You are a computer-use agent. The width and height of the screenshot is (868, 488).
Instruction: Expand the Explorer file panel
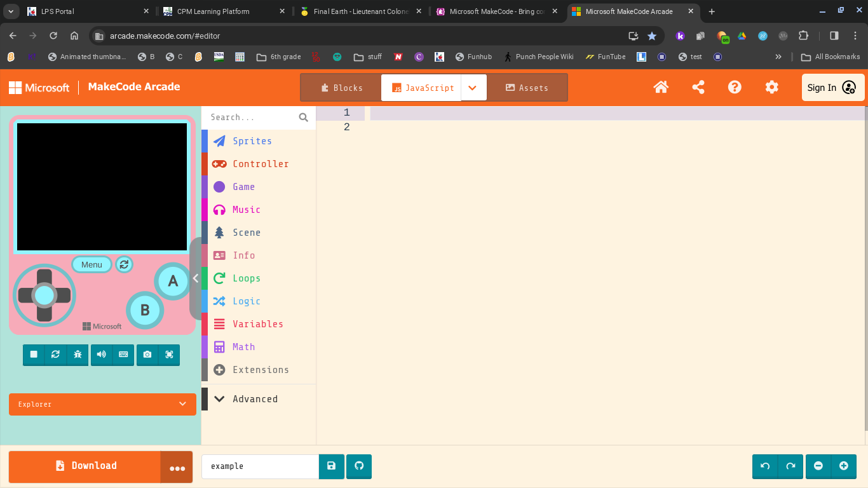click(102, 404)
